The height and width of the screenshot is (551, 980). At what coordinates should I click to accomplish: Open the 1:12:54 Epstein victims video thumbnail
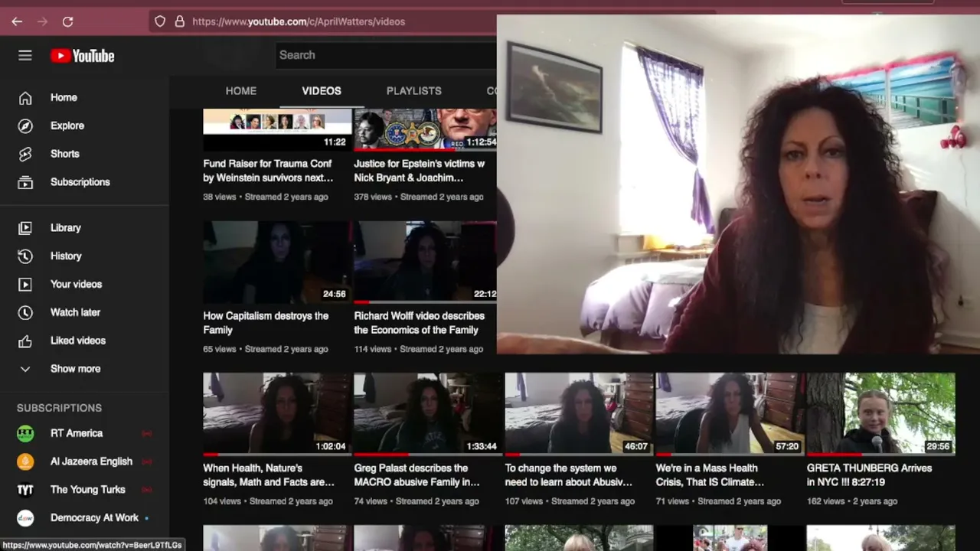coord(425,129)
